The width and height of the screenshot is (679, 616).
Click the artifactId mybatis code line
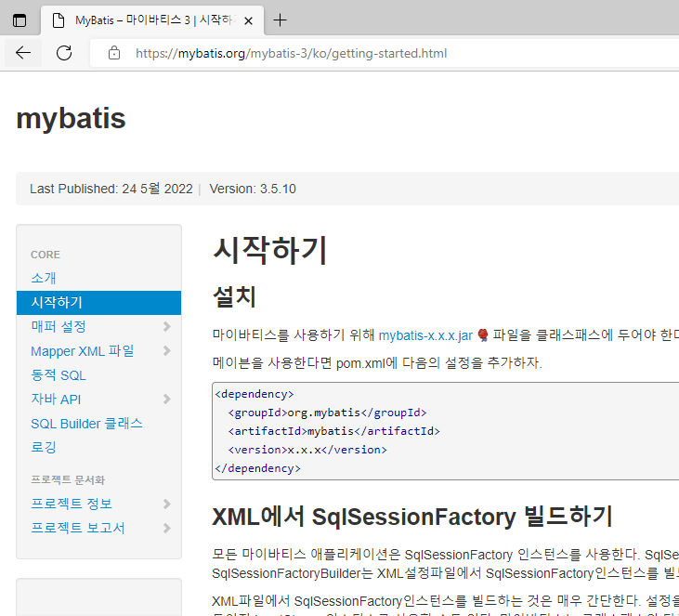[x=333, y=431]
